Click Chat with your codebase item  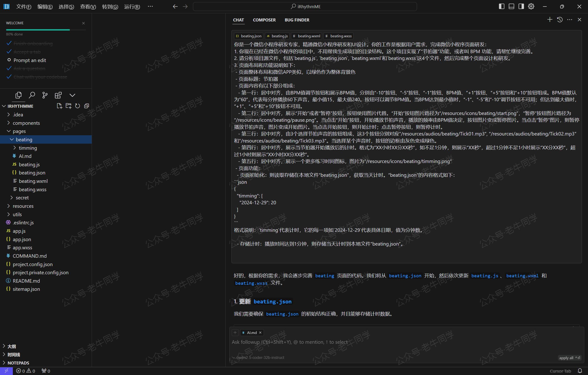(40, 77)
